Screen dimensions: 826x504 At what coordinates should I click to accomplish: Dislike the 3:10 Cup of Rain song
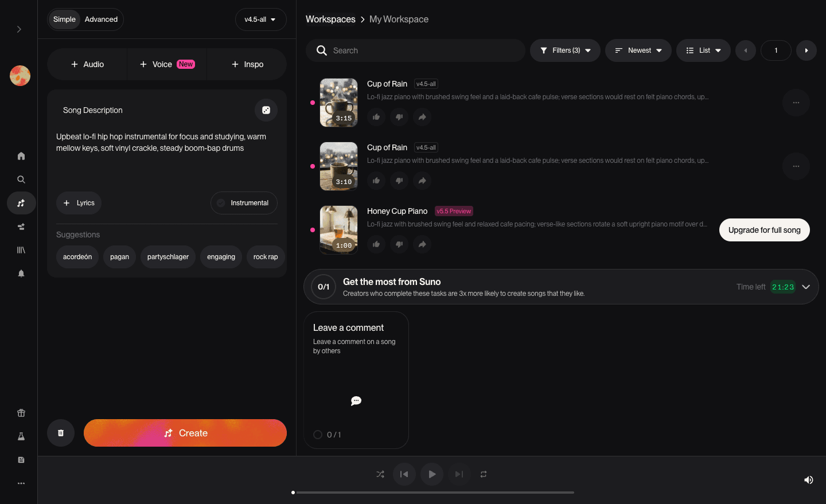(x=399, y=181)
